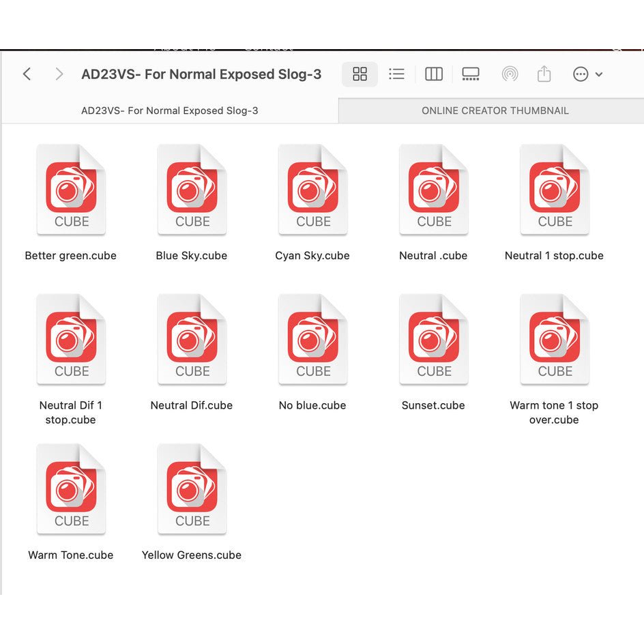Select the Sunset.cube file icon
Image resolution: width=644 pixels, height=644 pixels.
(433, 340)
